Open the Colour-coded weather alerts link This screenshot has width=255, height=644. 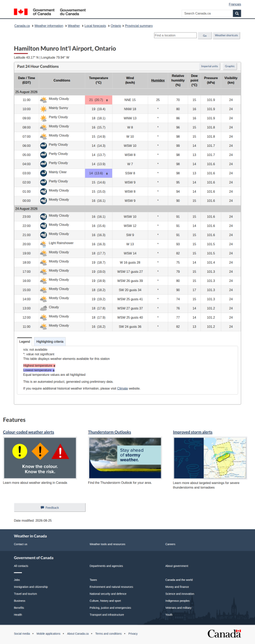[x=29, y=432]
